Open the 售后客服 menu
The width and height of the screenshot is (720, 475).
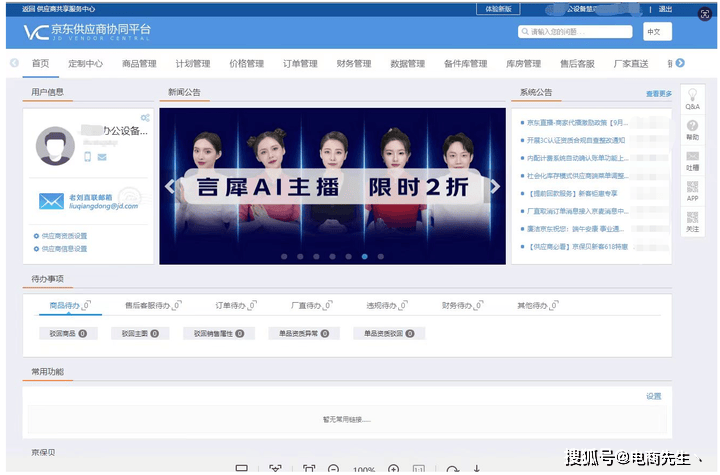[x=577, y=63]
